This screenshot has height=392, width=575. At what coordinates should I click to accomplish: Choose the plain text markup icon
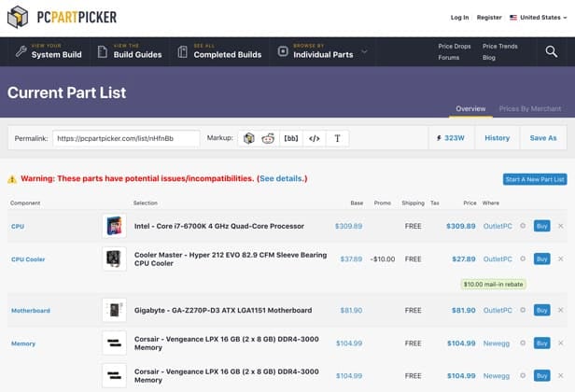click(x=337, y=138)
